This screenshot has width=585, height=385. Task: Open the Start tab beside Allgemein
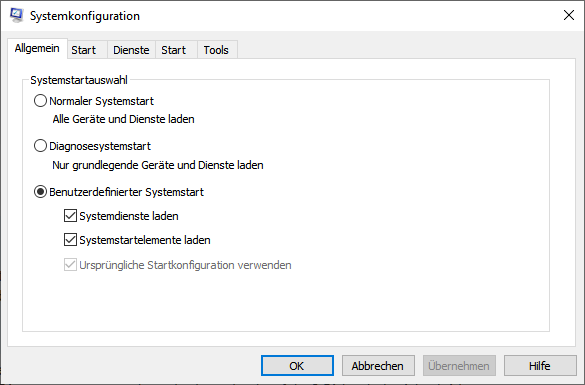point(84,50)
